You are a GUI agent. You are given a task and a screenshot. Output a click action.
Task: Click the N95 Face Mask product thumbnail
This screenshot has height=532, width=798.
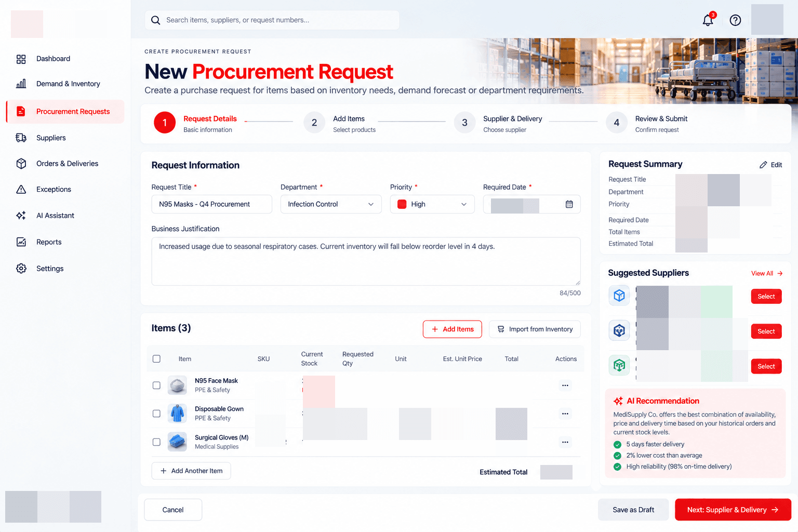click(x=177, y=385)
